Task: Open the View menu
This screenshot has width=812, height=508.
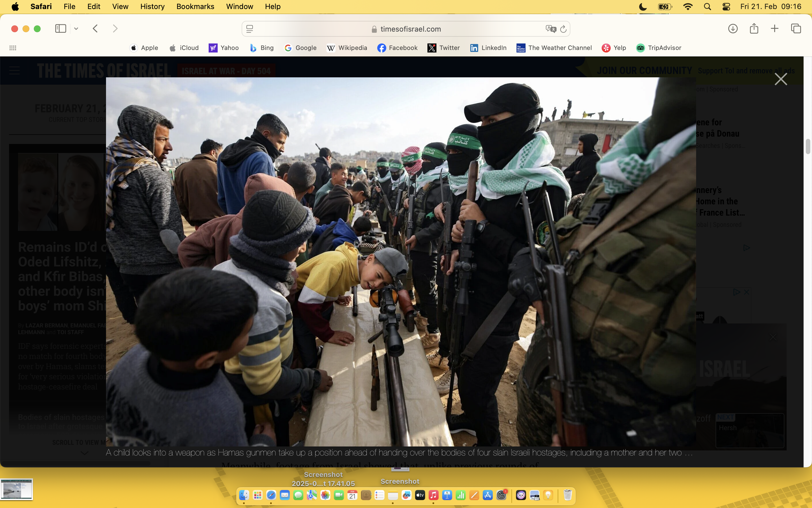Action: tap(120, 6)
